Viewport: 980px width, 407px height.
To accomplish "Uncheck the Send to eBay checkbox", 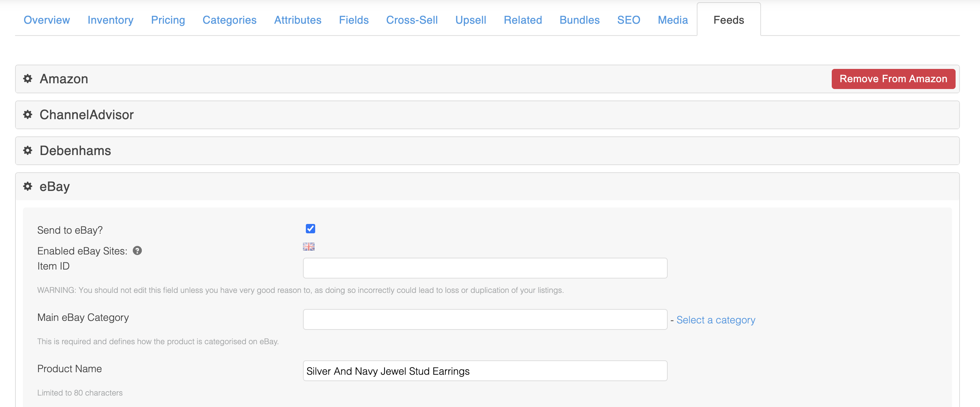I will tap(311, 229).
